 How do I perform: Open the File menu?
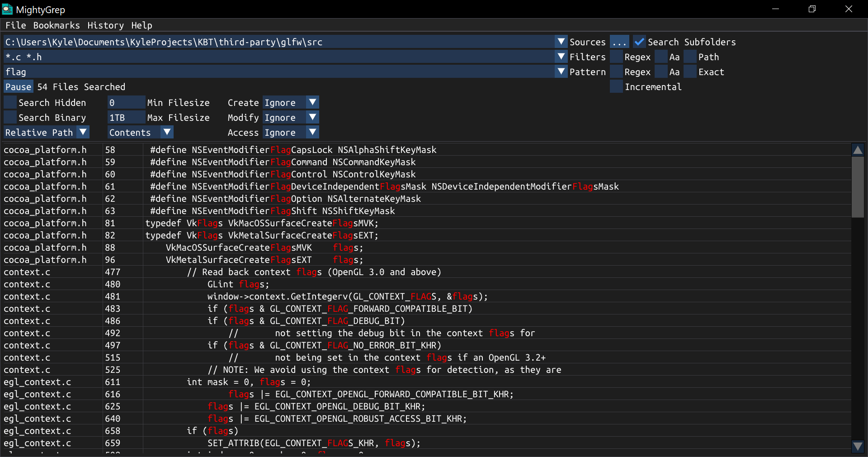click(16, 25)
